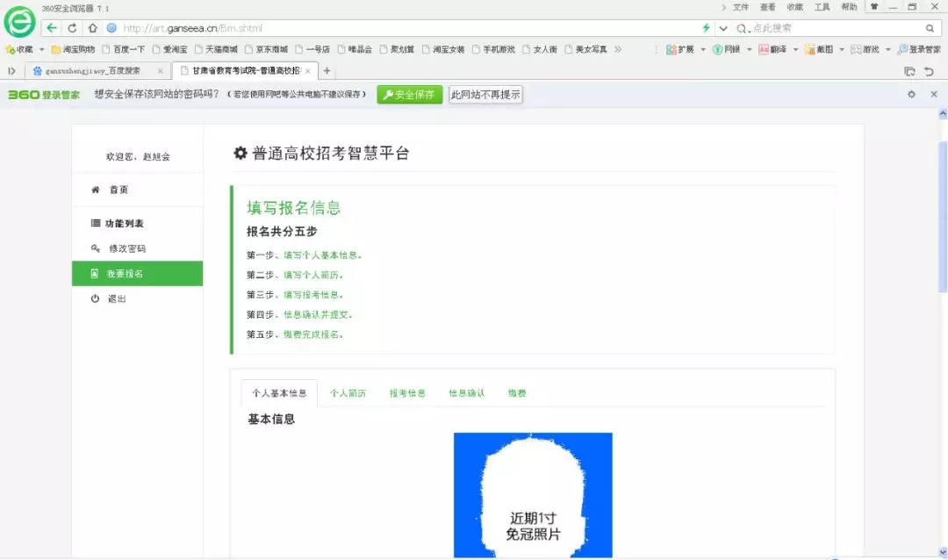The height and width of the screenshot is (560, 948).
Task: Click the 360 browser logo
Action: click(19, 22)
